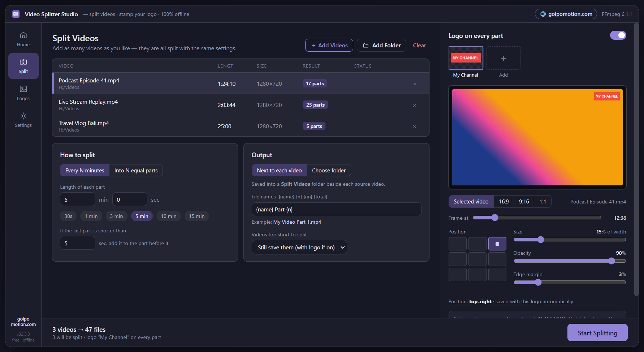Open Videos too short to split dropdown

coord(299,247)
